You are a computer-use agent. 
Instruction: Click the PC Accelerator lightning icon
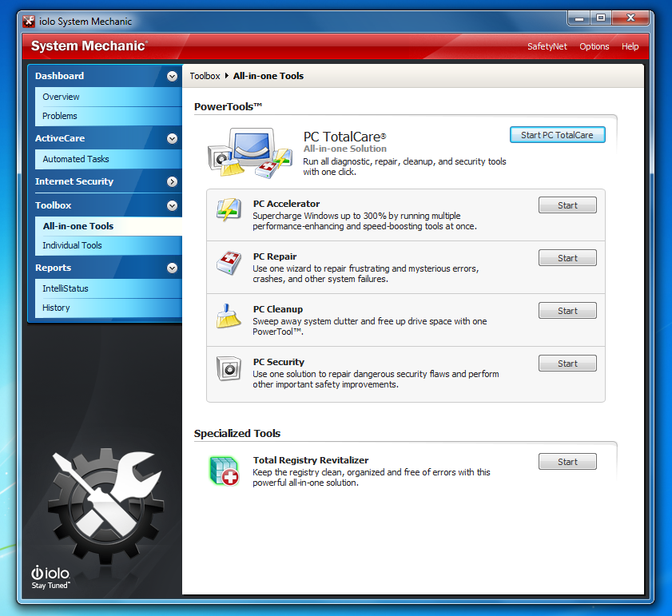click(229, 209)
